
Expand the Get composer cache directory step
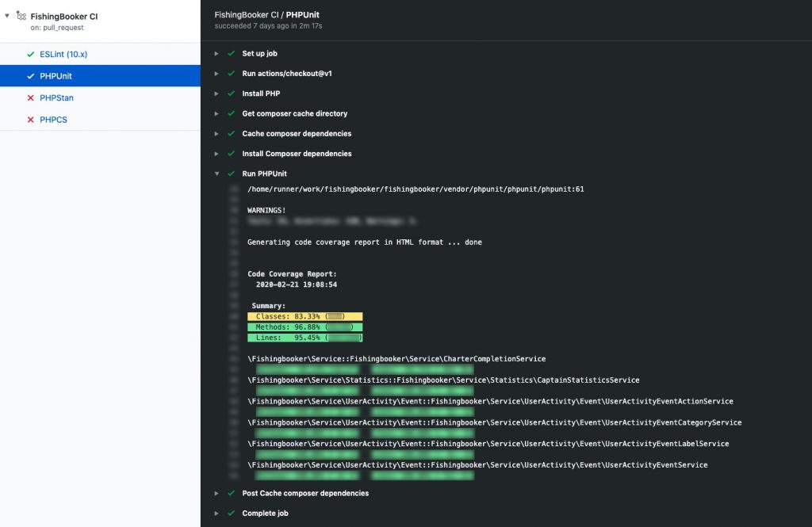coord(216,113)
